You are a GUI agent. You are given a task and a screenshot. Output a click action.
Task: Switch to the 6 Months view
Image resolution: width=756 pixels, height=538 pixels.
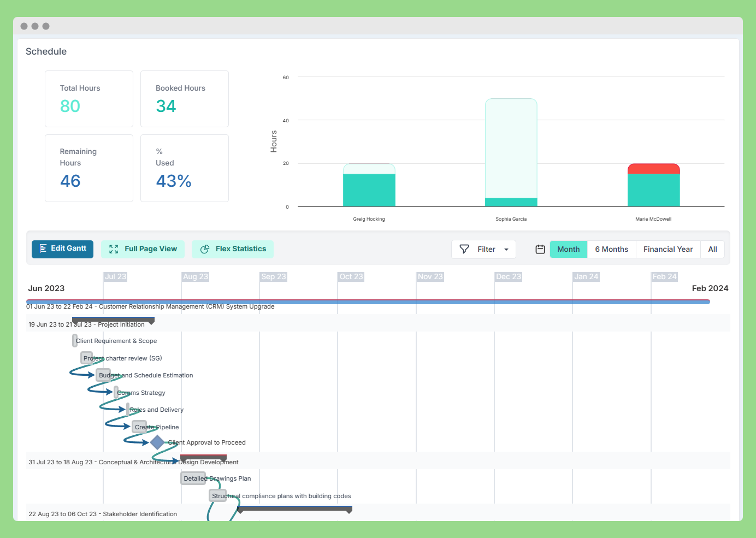612,249
